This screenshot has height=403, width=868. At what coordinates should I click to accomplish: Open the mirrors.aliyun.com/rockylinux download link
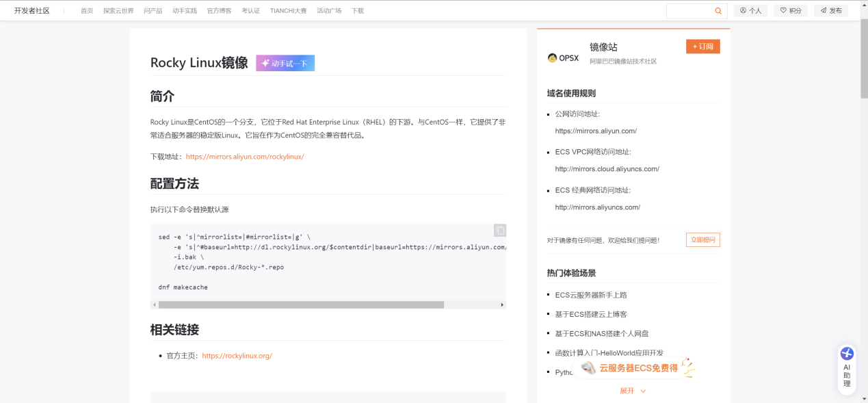(245, 157)
